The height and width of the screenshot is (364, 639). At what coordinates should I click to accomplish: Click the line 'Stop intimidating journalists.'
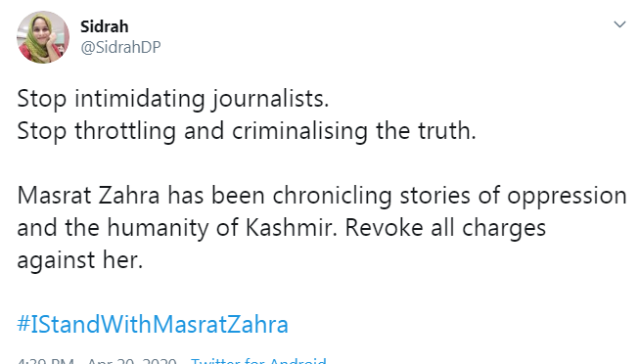coord(173,99)
